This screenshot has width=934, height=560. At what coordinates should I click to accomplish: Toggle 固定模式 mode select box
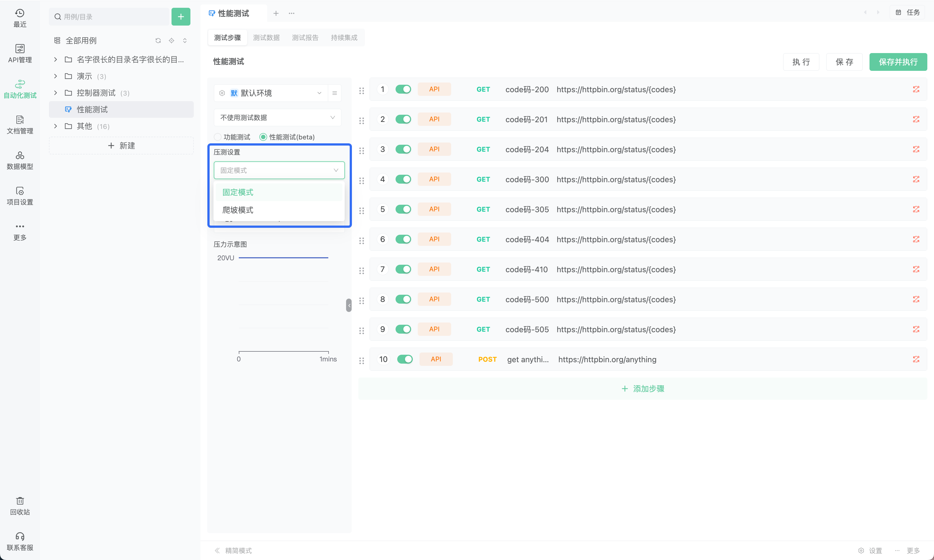tap(279, 170)
